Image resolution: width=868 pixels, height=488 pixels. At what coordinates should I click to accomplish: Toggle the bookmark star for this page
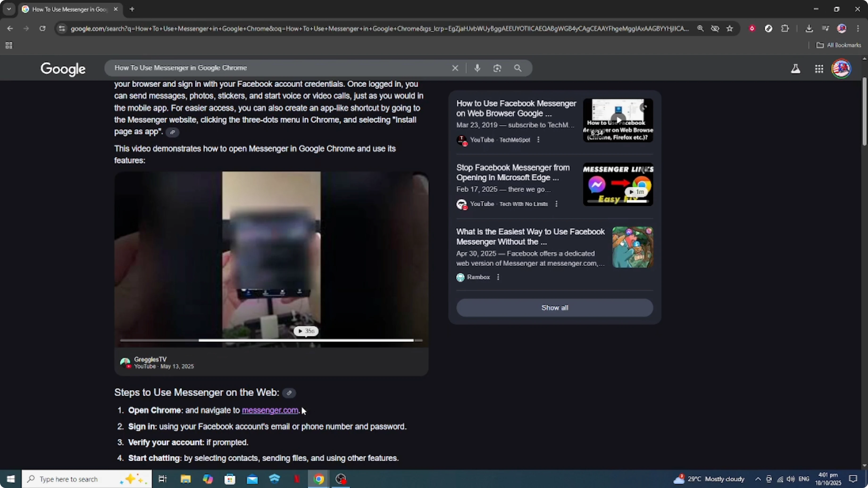[x=730, y=29]
